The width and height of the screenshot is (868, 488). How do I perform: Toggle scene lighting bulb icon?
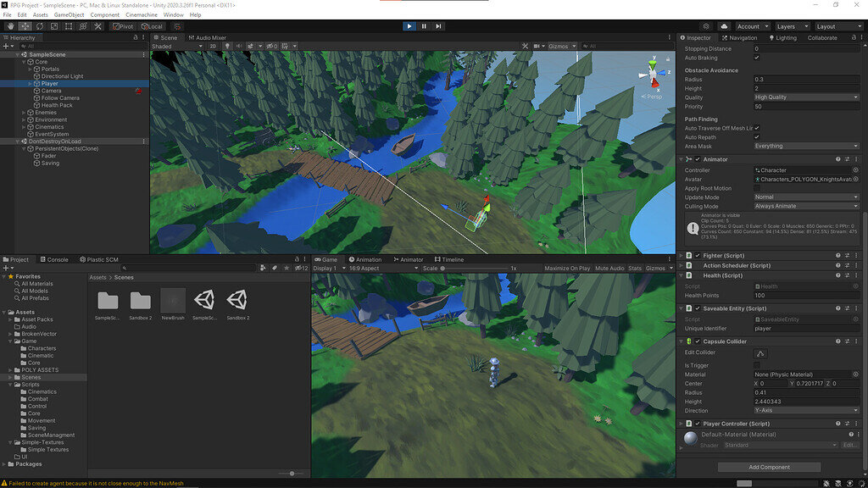[x=227, y=47]
